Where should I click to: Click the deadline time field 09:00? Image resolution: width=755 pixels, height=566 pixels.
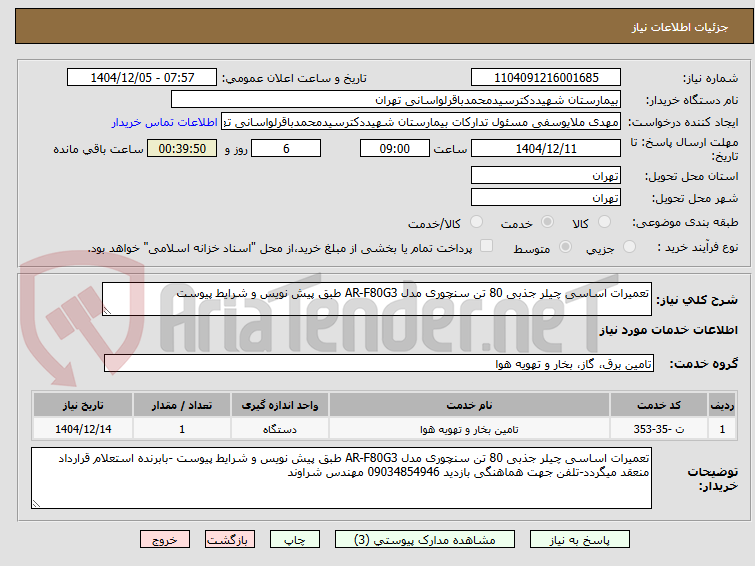coord(394,148)
